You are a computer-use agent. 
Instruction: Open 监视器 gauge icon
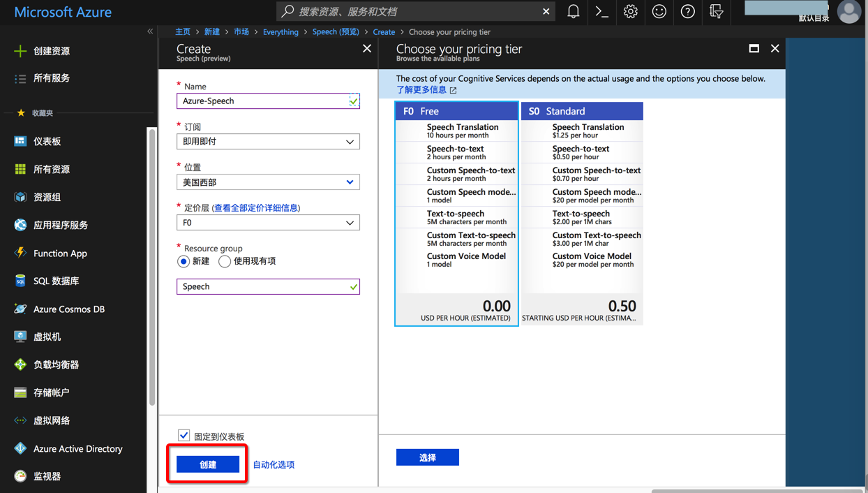coord(20,476)
